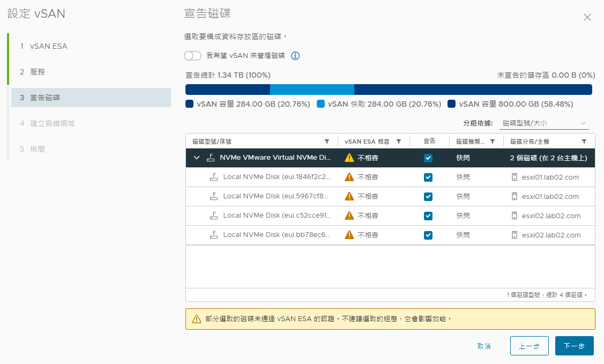Viewport: 604px width, 364px height.
Task: Click 宣告總計 1.34 TB (100%) label
Action: tap(228, 75)
